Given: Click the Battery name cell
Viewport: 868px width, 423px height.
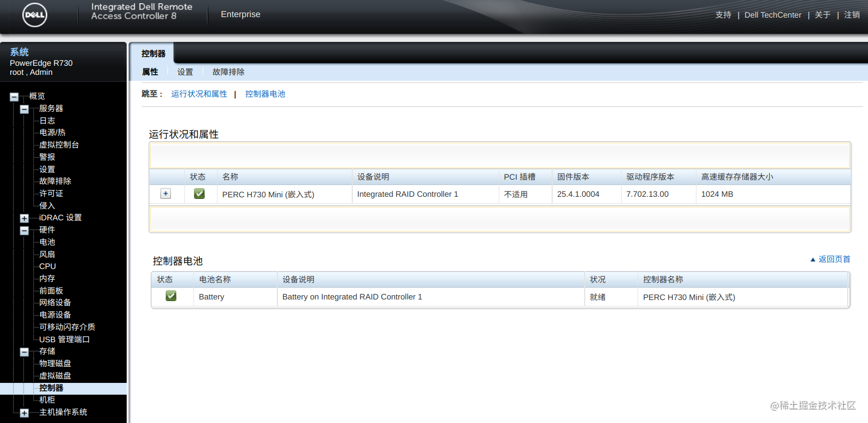Looking at the screenshot, I should [x=211, y=297].
